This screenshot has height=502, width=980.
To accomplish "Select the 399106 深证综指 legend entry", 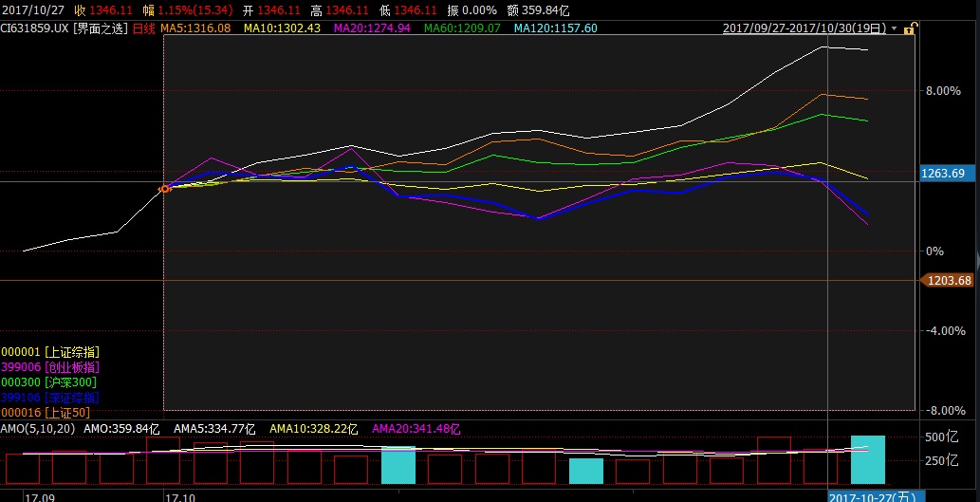I will [x=48, y=398].
